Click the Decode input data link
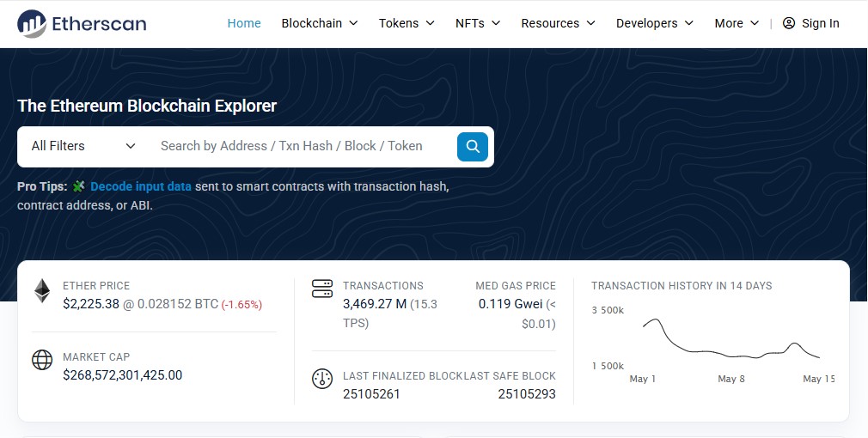868x438 pixels. coord(141,186)
